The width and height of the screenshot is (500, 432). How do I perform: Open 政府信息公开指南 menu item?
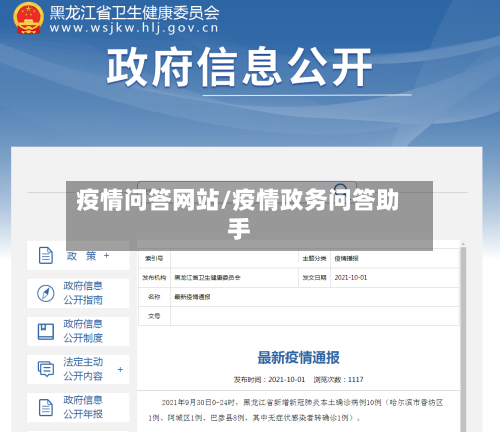(x=78, y=293)
